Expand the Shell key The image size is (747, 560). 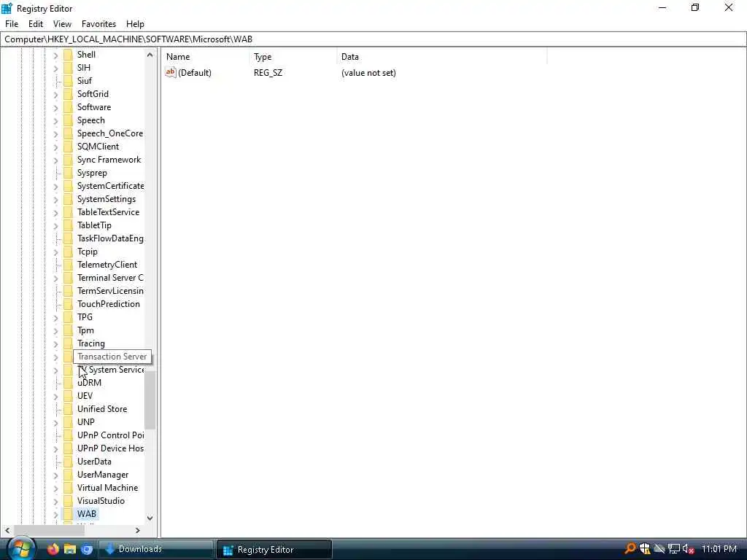click(55, 55)
